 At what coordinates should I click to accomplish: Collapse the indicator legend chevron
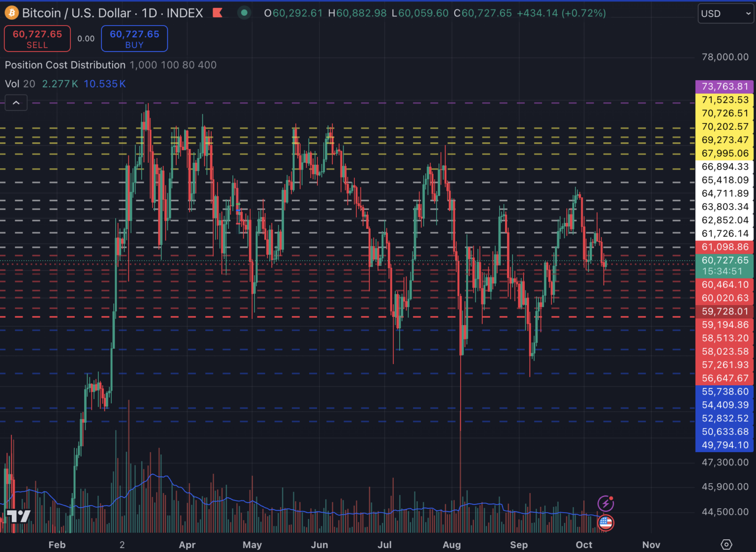coord(16,103)
